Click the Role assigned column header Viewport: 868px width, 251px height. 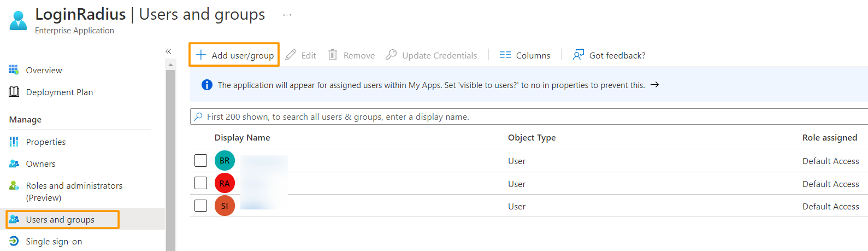830,137
